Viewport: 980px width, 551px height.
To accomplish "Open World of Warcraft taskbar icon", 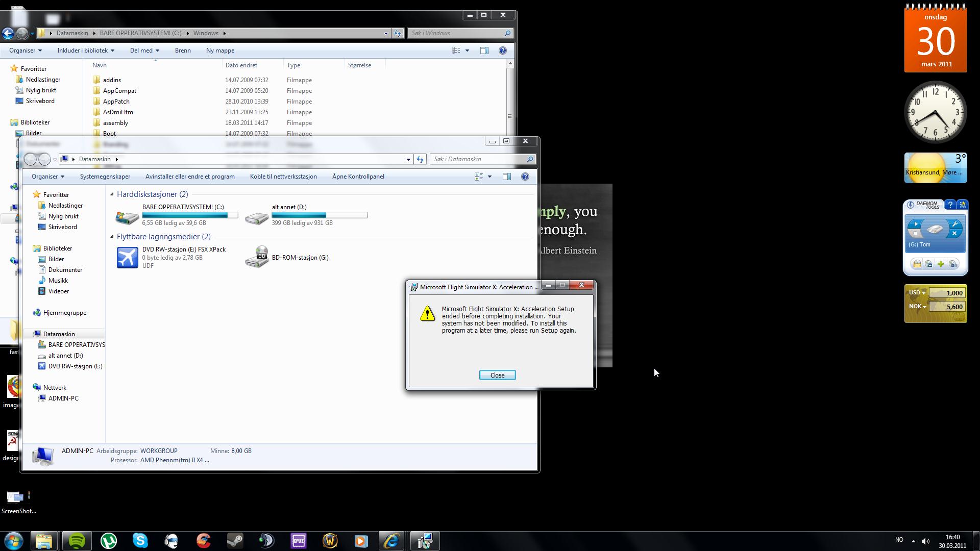I will click(x=330, y=541).
